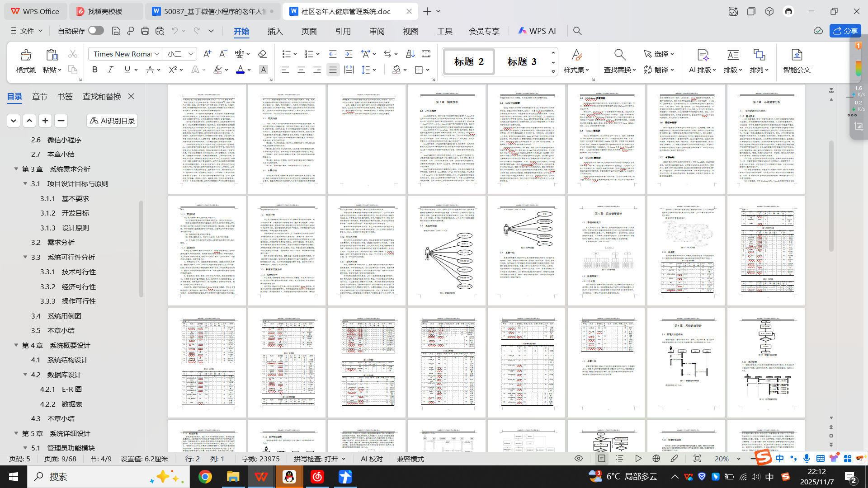Open the font size 小三 dropdown
868x488 pixels.
tap(191, 54)
